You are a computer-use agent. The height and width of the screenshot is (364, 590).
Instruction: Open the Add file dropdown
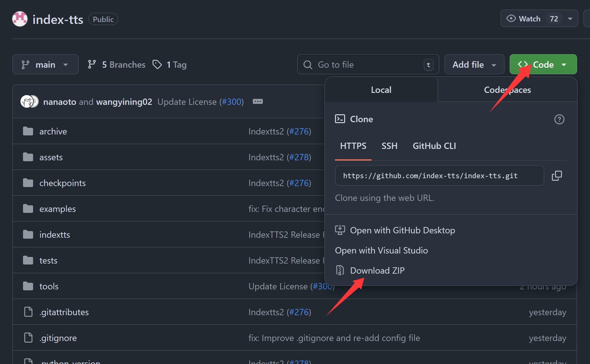click(x=474, y=65)
